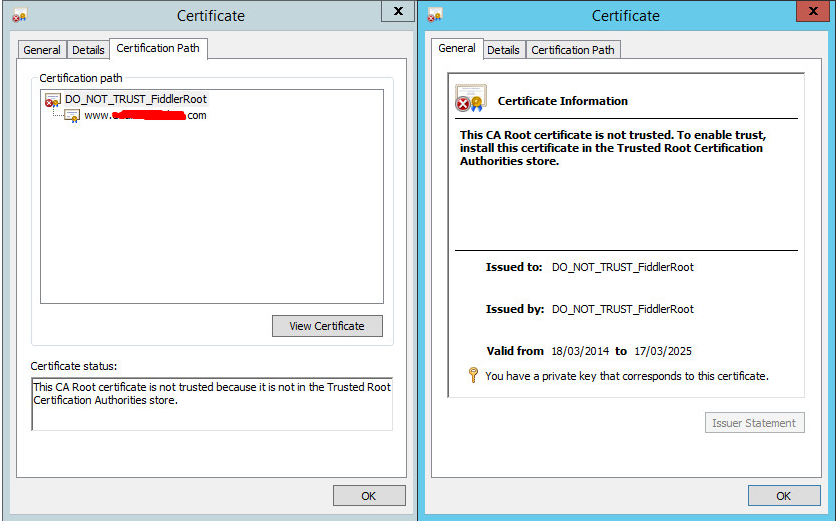
Task: Click the disabled Issuer Statement button
Action: (754, 422)
